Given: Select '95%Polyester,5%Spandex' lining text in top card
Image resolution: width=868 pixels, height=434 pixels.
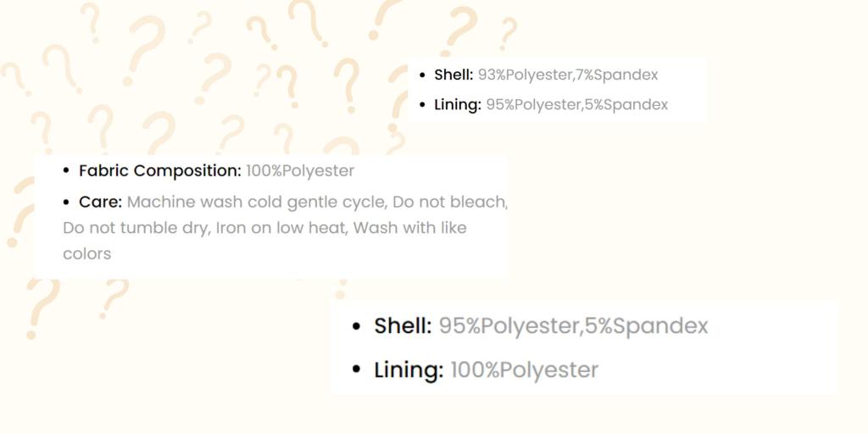Looking at the screenshot, I should 576,104.
